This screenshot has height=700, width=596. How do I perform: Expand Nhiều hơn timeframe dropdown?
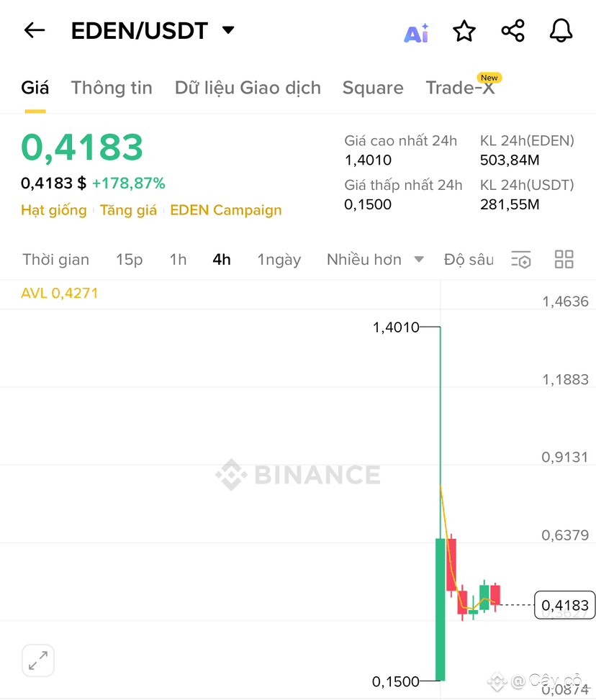(x=374, y=260)
